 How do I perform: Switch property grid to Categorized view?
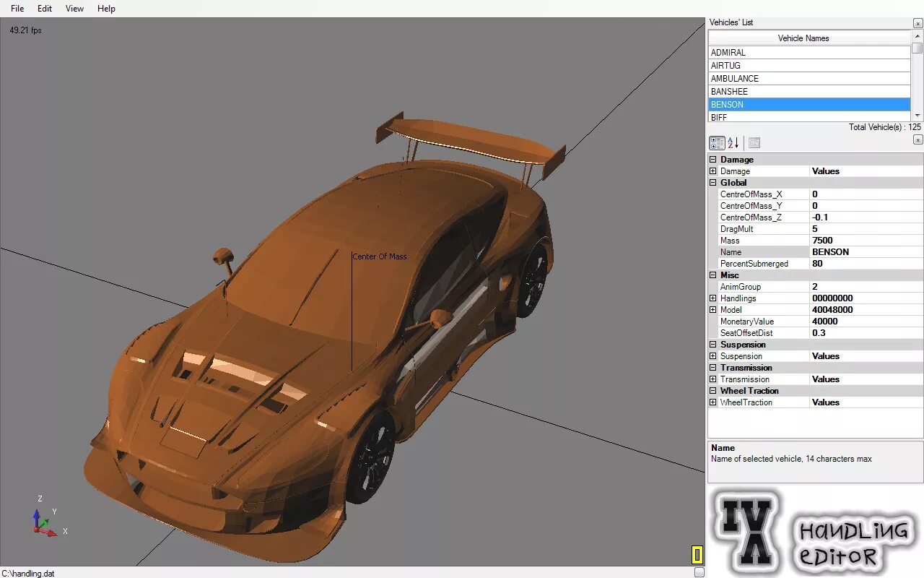click(717, 143)
